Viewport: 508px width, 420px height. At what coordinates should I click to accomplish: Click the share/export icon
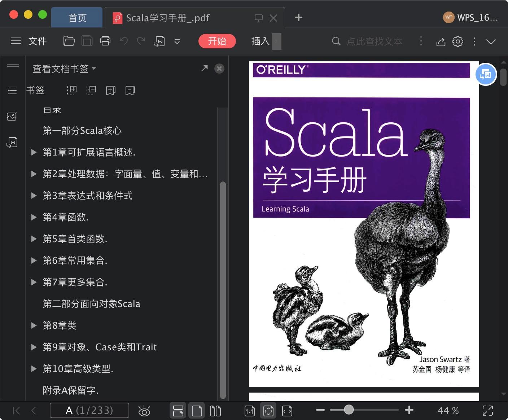point(441,42)
